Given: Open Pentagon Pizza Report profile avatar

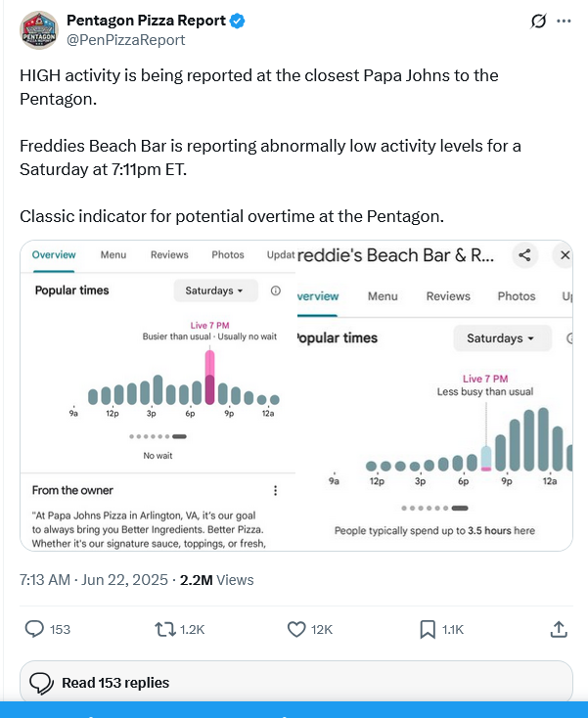Looking at the screenshot, I should [x=39, y=29].
